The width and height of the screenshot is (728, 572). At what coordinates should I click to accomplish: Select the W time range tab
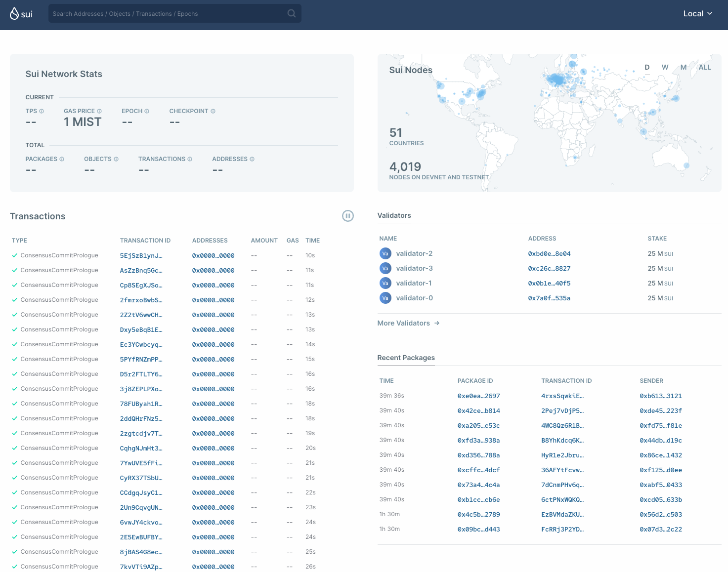point(665,68)
